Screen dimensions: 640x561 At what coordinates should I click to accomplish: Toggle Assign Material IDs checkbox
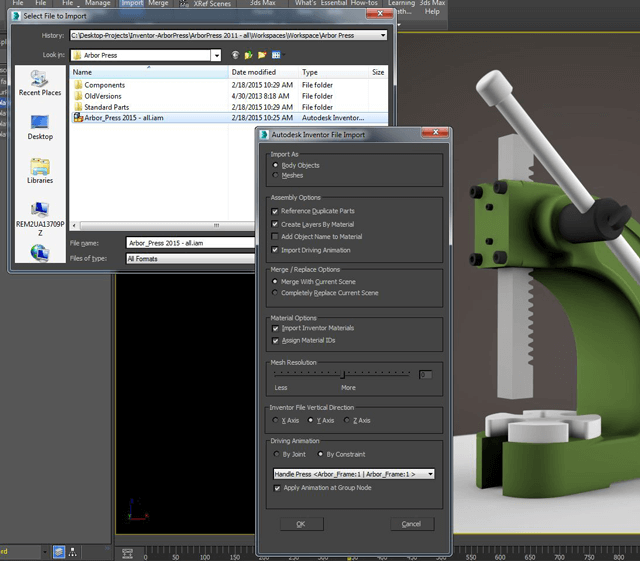point(276,341)
